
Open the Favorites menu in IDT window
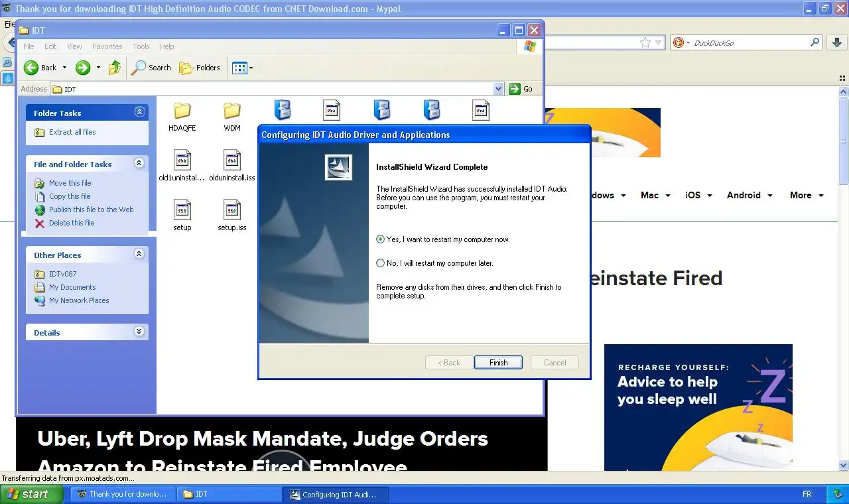coord(107,46)
